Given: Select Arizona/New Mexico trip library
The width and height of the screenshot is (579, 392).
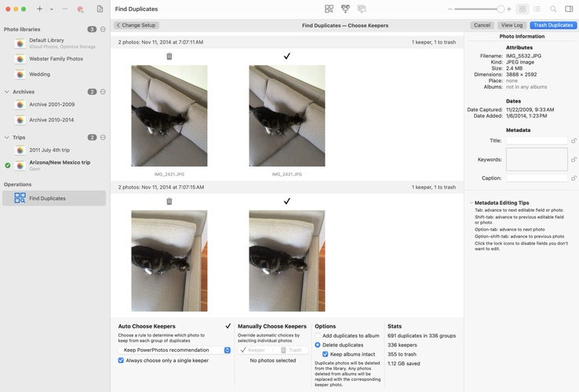Looking at the screenshot, I should [60, 162].
